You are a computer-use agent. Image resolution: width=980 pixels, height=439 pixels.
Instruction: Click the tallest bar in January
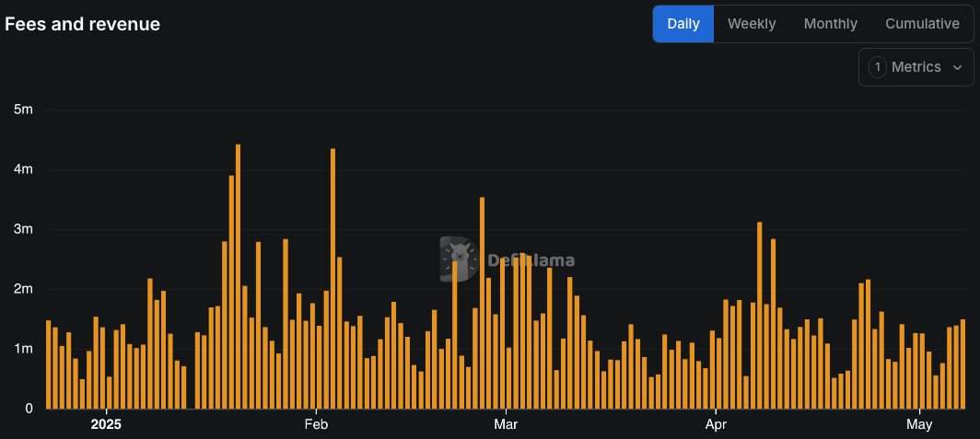click(238, 276)
